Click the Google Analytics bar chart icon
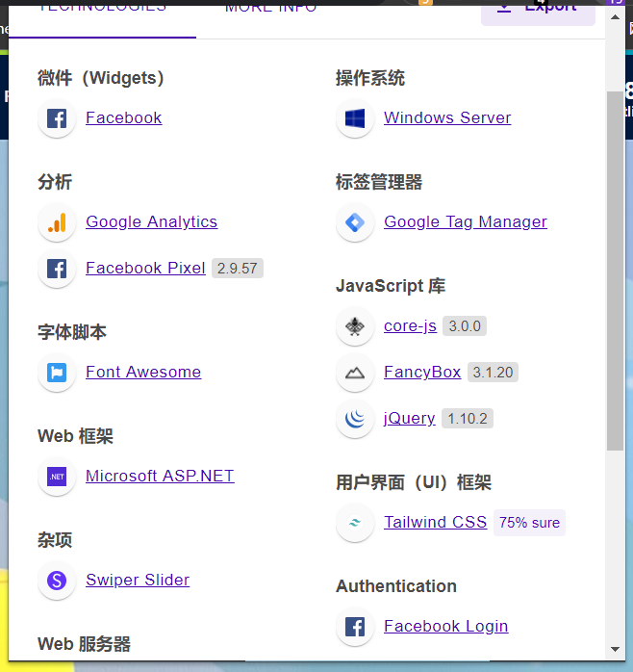Image resolution: width=633 pixels, height=672 pixels. tap(57, 222)
